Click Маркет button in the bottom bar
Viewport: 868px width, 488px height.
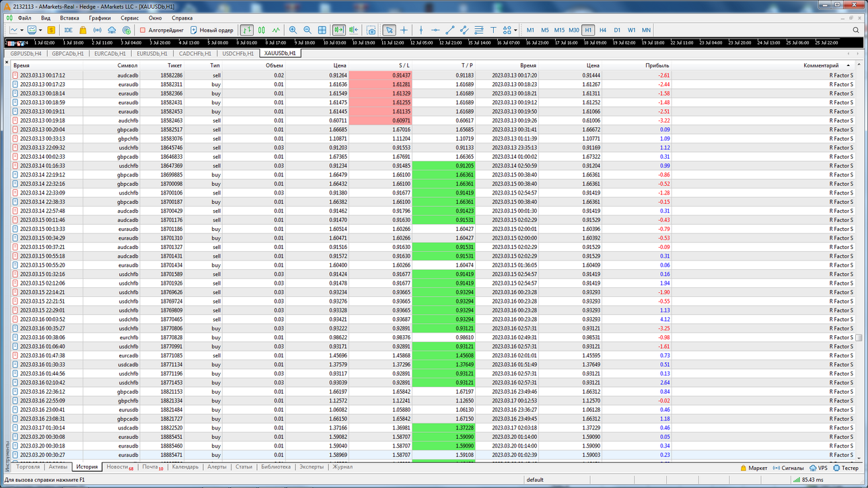tap(754, 467)
